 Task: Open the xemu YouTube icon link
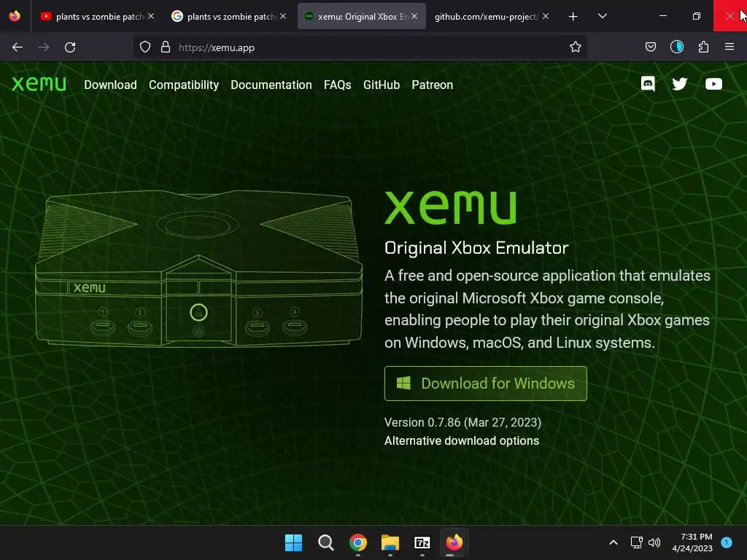pos(713,84)
